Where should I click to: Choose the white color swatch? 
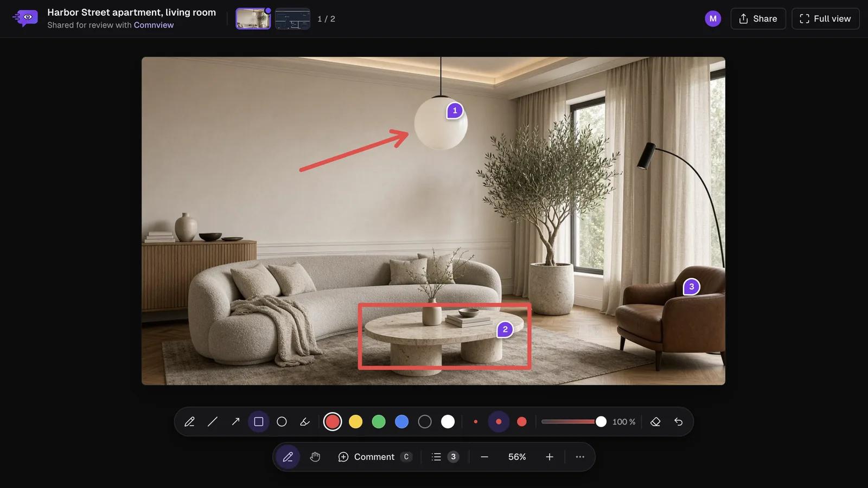[x=448, y=422]
